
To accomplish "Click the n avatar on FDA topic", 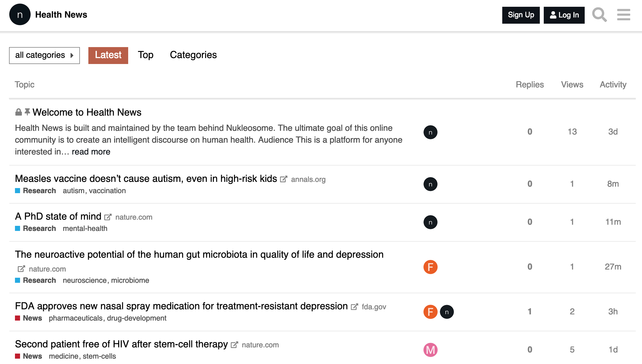I will coord(447,312).
